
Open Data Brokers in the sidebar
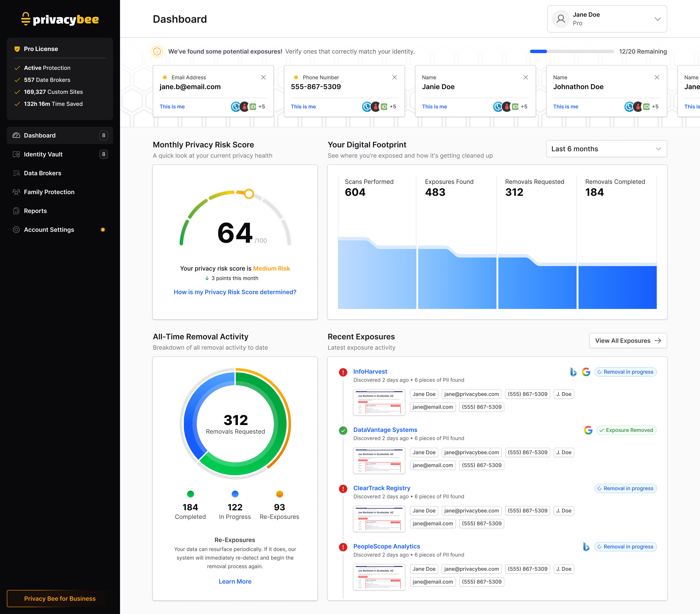(x=60, y=173)
